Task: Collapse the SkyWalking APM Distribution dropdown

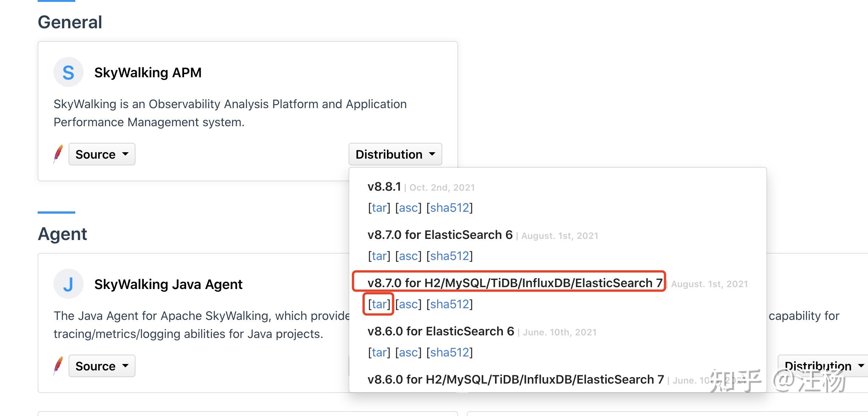Action: [395, 154]
